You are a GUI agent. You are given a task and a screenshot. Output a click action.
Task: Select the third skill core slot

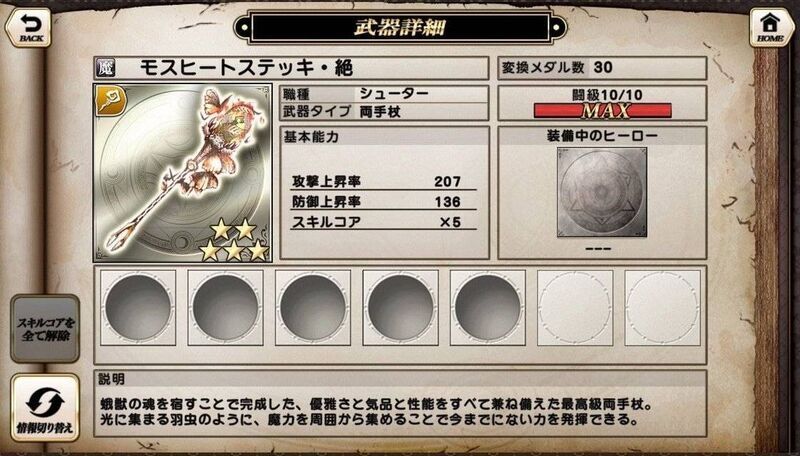pos(313,308)
